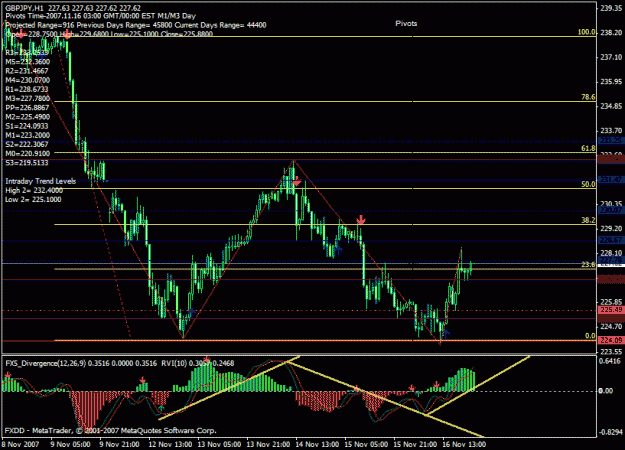Click the M1=223.2000 pivot level
Screen dimensions: 625x450
tap(28, 135)
